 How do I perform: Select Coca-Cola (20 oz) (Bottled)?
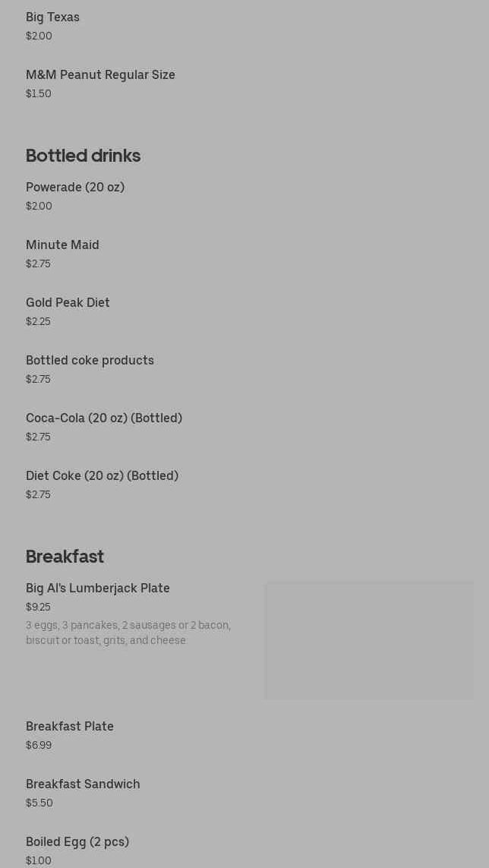tap(104, 418)
